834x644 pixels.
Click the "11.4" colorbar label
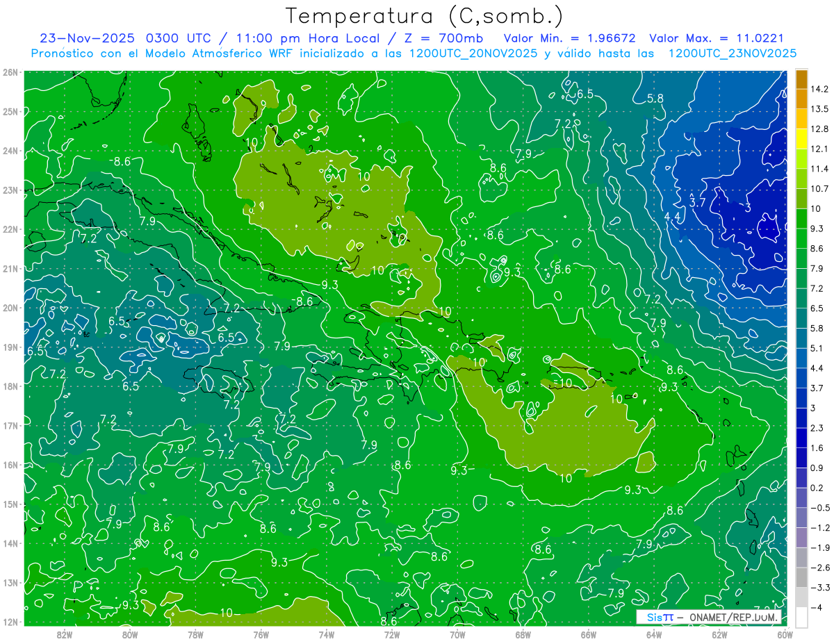pyautogui.click(x=819, y=169)
